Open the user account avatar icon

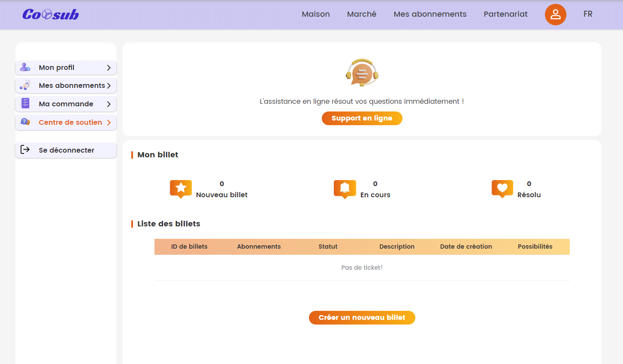555,15
